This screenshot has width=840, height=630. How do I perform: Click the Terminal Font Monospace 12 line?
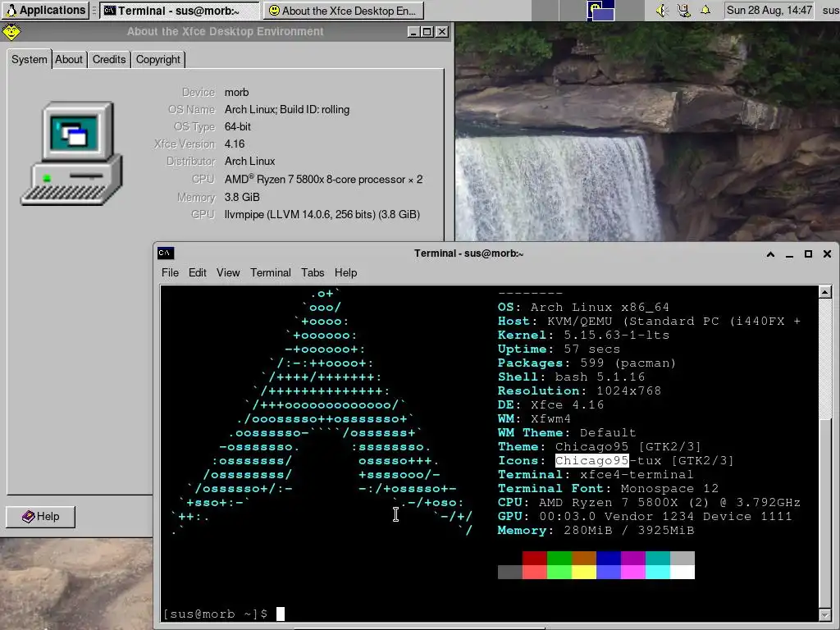coord(608,489)
